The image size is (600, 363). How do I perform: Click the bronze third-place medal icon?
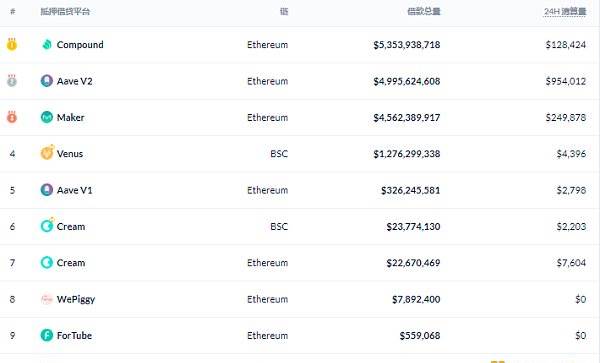point(12,117)
